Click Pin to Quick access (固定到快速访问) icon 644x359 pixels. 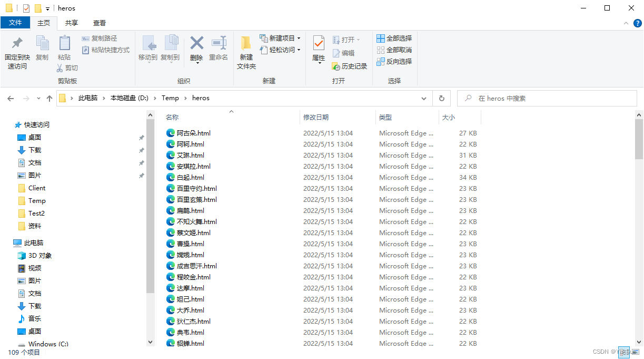tap(17, 43)
